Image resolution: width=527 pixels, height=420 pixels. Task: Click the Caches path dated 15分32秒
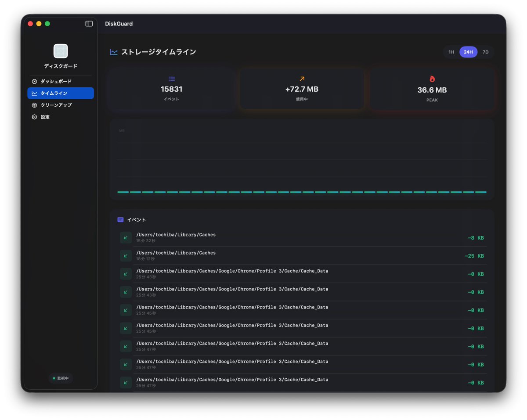pos(176,235)
